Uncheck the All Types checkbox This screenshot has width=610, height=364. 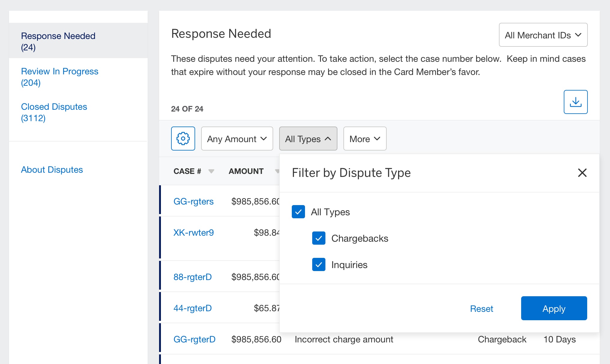[298, 212]
